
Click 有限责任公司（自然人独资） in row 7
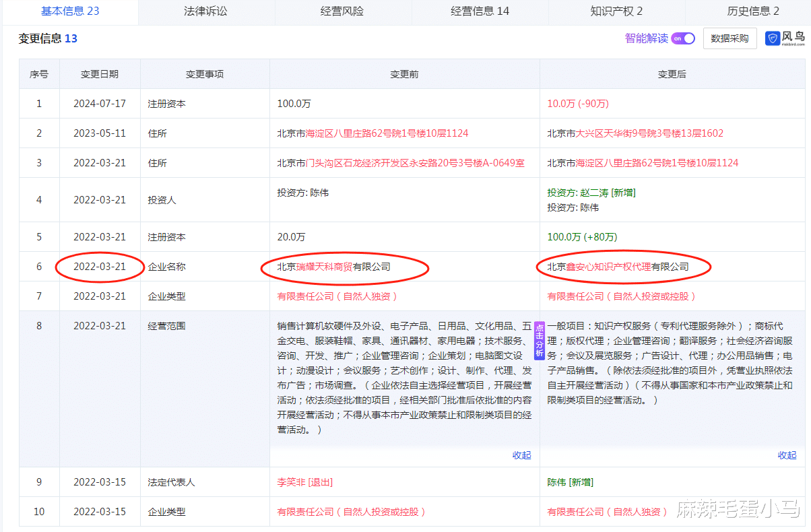tap(337, 296)
